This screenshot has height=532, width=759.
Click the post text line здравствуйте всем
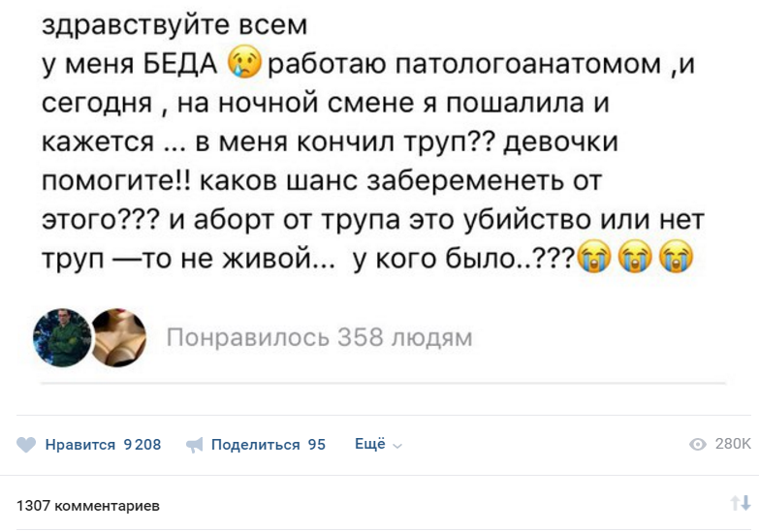tap(174, 25)
